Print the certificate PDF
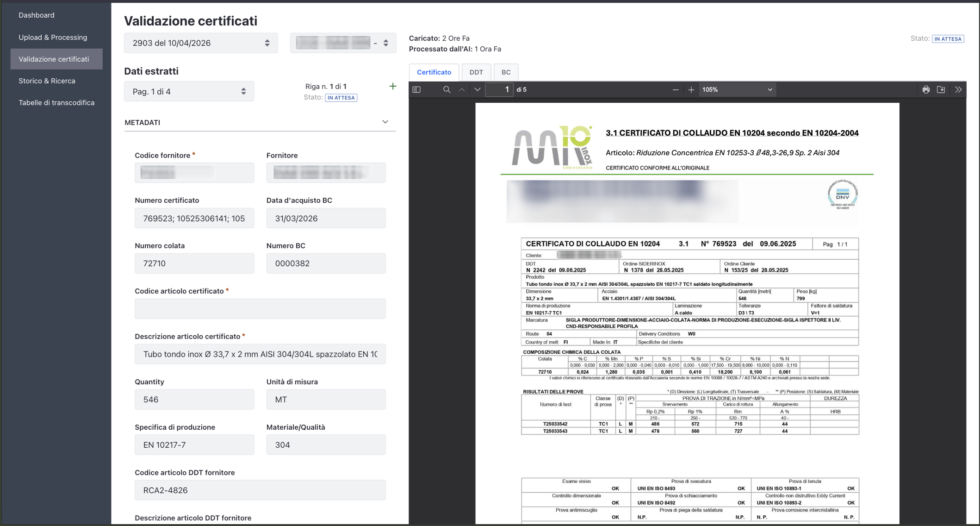The width and height of the screenshot is (980, 526). tap(926, 90)
